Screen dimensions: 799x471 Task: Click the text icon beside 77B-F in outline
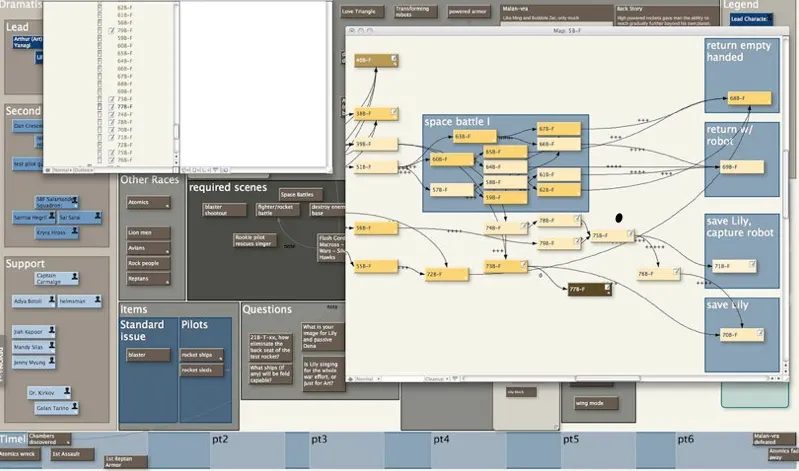point(112,107)
